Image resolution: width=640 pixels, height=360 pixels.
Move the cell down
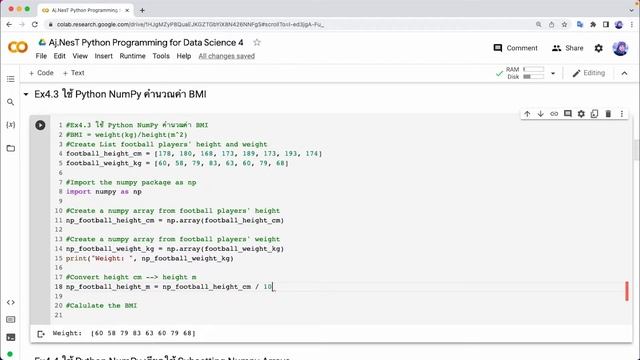(x=540, y=114)
